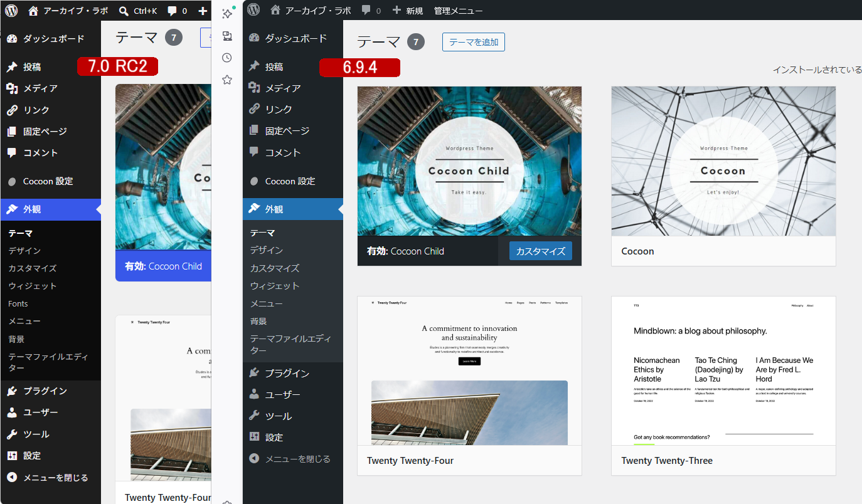Open カスタマイズ submenu item in 6.9.4 sidebar
The width and height of the screenshot is (862, 504).
tap(275, 268)
